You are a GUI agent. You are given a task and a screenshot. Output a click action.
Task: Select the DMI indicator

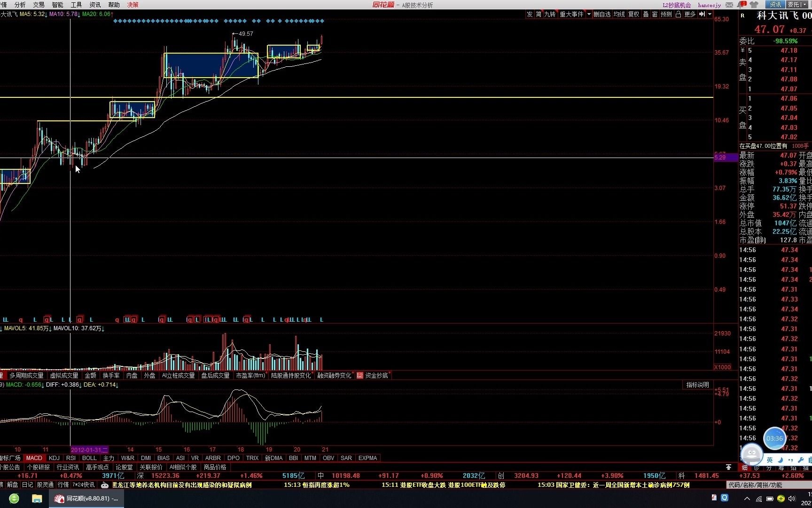pyautogui.click(x=146, y=458)
